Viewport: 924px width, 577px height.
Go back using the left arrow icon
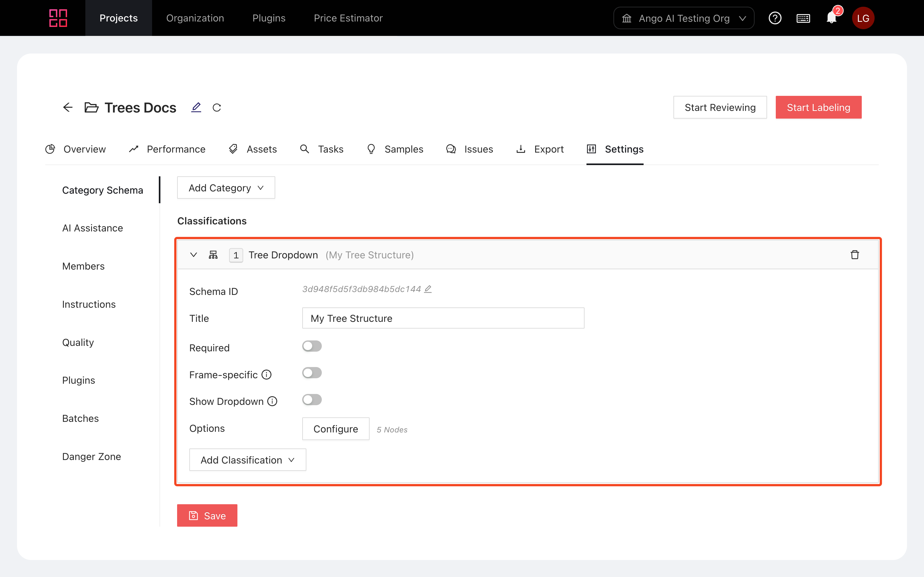[68, 107]
